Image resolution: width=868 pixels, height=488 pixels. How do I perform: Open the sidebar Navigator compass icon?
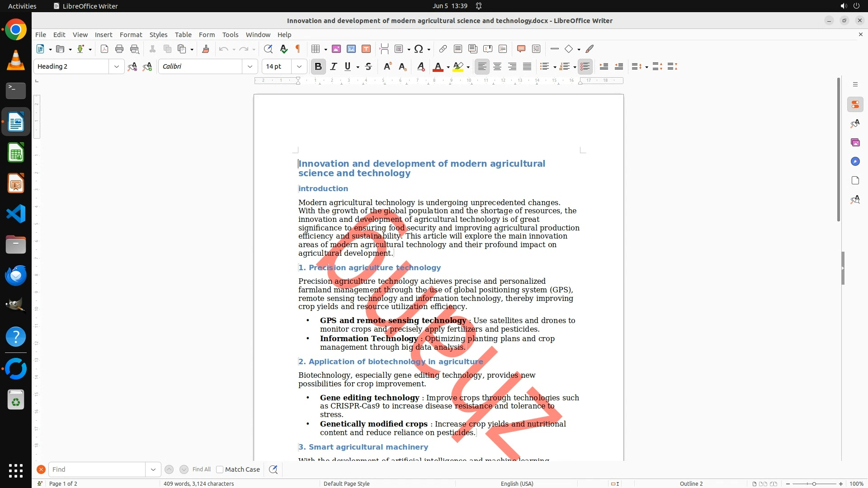[x=855, y=162]
